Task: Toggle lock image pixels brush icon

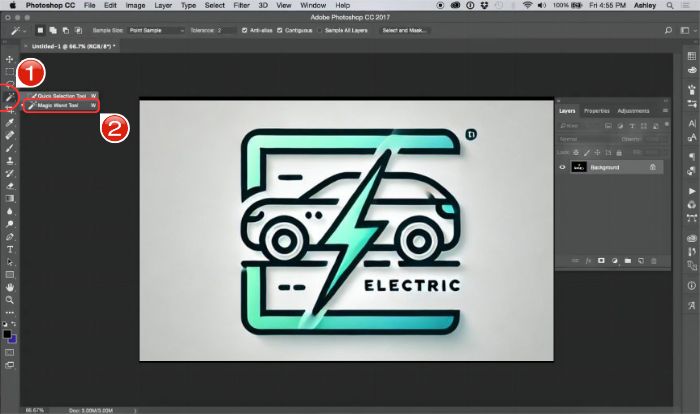Action: 587,153
